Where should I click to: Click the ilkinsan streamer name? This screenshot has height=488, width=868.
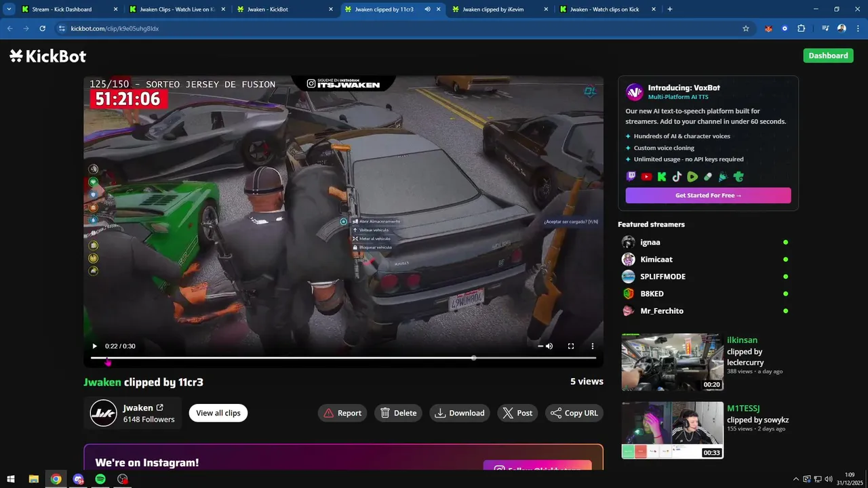coord(742,340)
